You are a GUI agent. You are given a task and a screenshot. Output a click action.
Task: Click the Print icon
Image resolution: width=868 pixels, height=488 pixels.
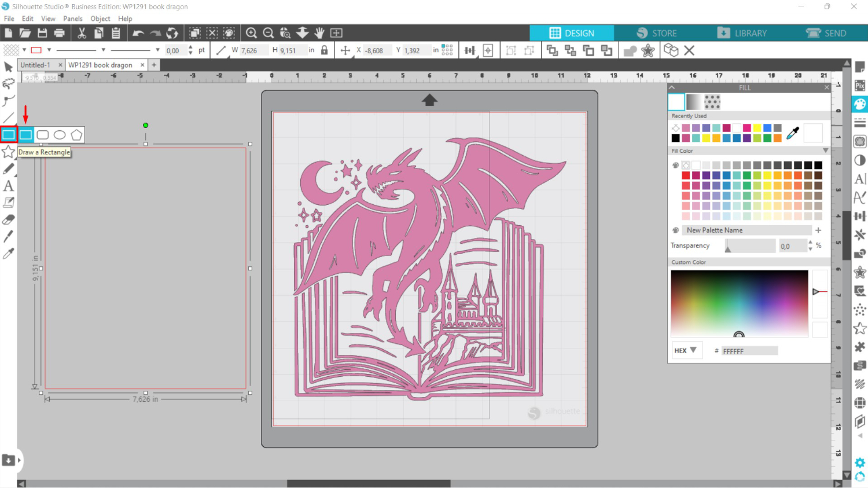click(x=59, y=33)
